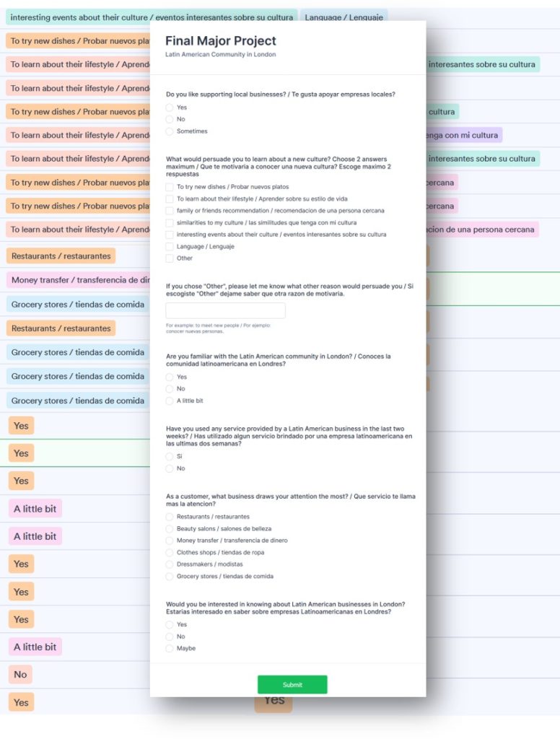
Task: Select "Money transfer" radio button in form
Action: click(170, 541)
